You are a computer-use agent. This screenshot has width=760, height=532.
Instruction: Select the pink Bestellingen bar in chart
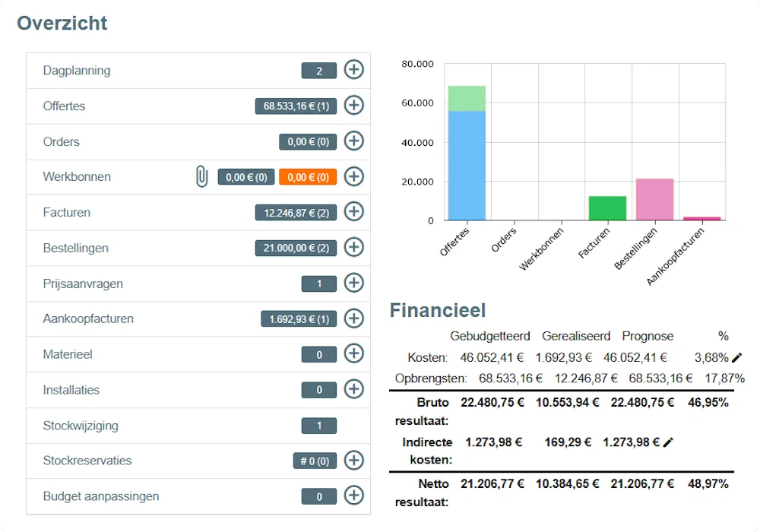pos(655,200)
